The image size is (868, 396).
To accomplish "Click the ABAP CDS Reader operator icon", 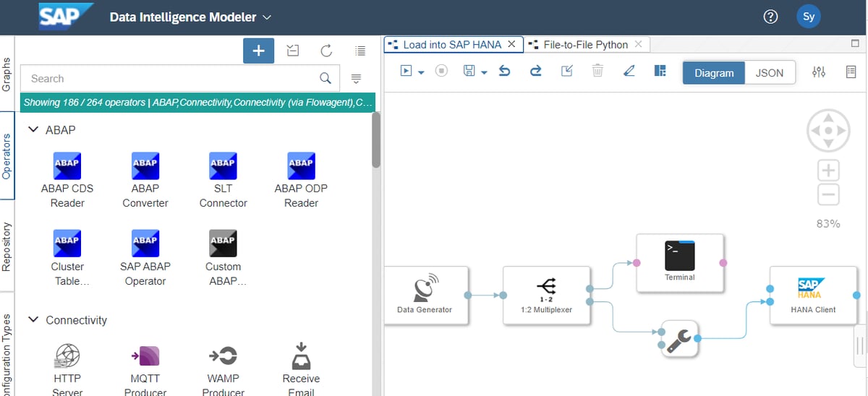I will click(x=67, y=165).
